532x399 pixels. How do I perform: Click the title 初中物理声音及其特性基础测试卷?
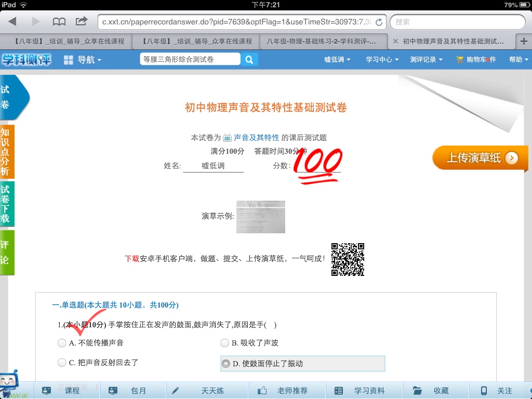(265, 108)
